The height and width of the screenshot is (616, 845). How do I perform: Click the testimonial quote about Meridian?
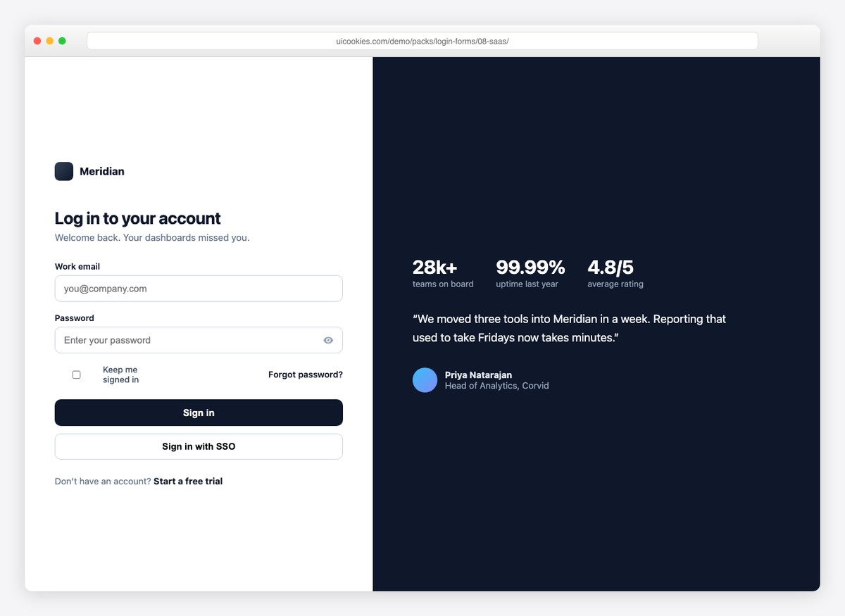click(569, 328)
